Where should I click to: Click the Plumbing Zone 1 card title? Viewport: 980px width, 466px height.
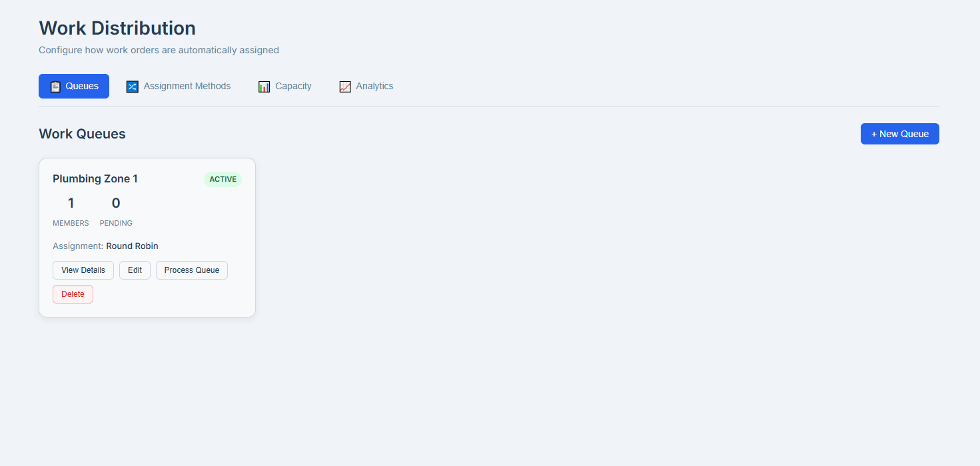[x=95, y=179]
